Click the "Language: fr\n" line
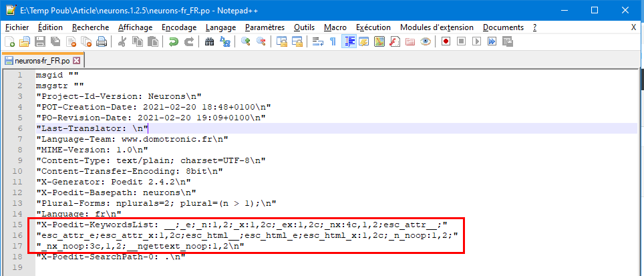The image size is (644, 276). click(x=79, y=214)
